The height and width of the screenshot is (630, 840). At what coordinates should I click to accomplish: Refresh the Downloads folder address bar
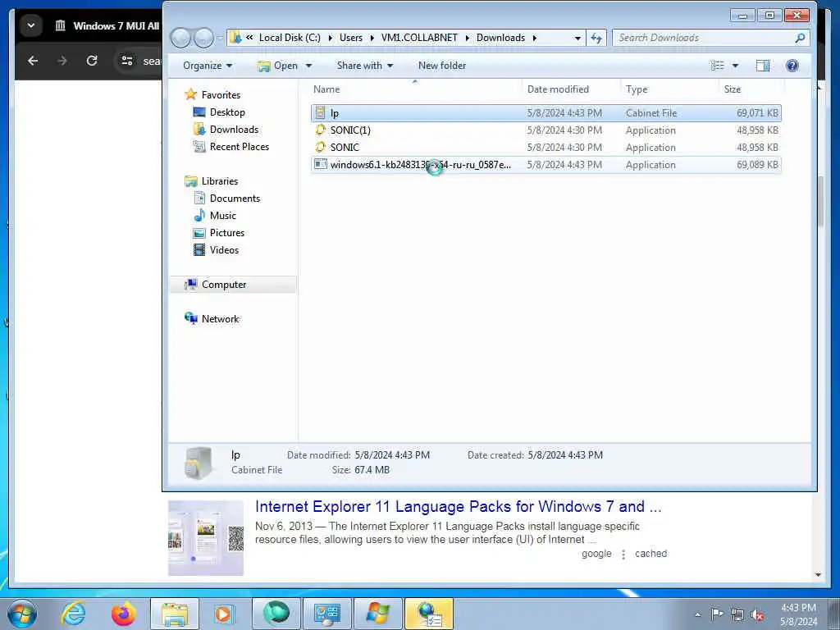596,38
